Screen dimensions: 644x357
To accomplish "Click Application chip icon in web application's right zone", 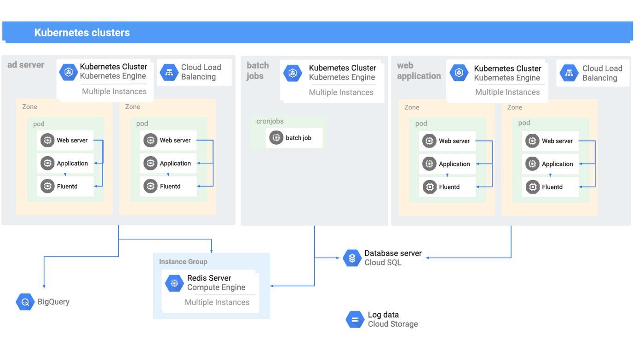I will pyautogui.click(x=533, y=164).
